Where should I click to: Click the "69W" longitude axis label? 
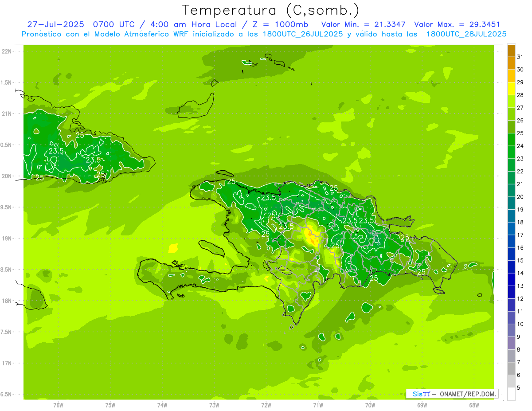click(x=422, y=405)
